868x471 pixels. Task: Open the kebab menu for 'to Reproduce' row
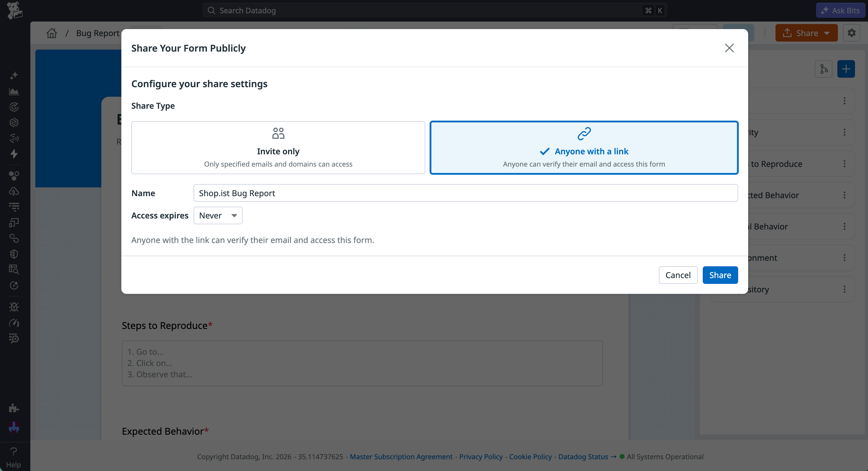[x=844, y=164]
